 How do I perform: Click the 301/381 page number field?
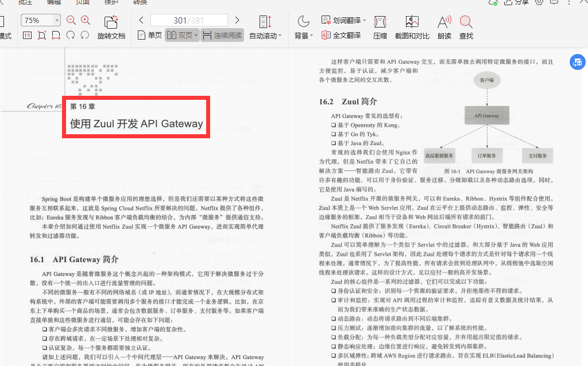coord(189,20)
